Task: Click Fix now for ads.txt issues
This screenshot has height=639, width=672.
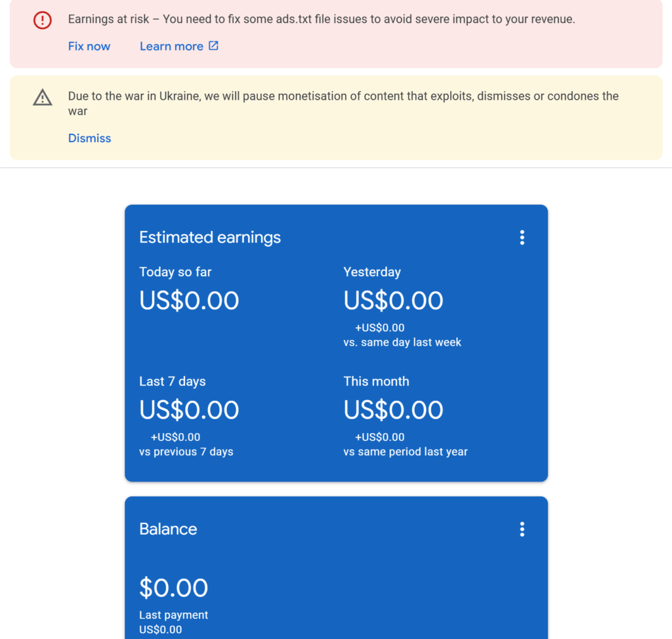Action: pos(89,47)
